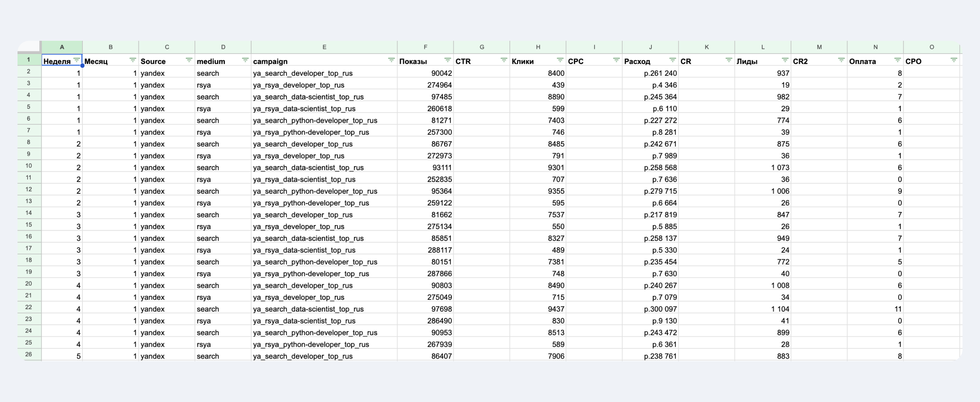Click the Неделя header cell

coord(62,60)
